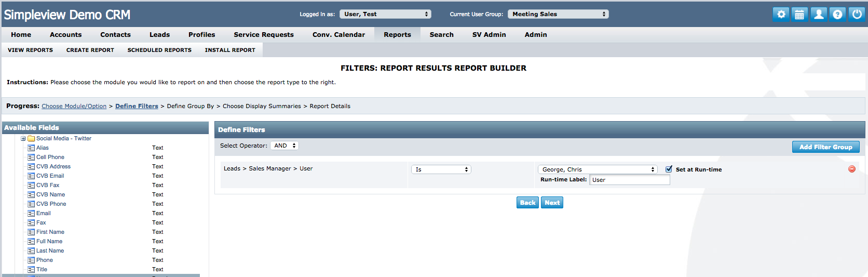Select the Alias field name
Image resolution: width=868 pixels, height=277 pixels.
tap(43, 148)
